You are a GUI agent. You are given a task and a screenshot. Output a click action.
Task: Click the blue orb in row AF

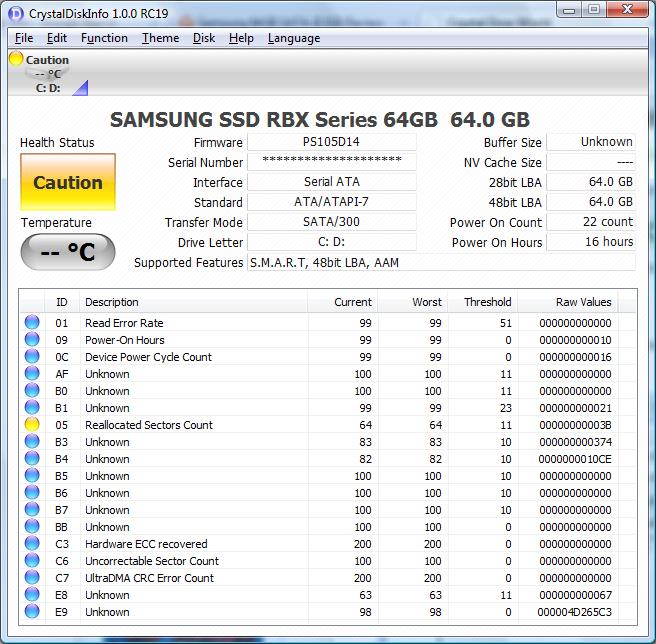click(32, 373)
